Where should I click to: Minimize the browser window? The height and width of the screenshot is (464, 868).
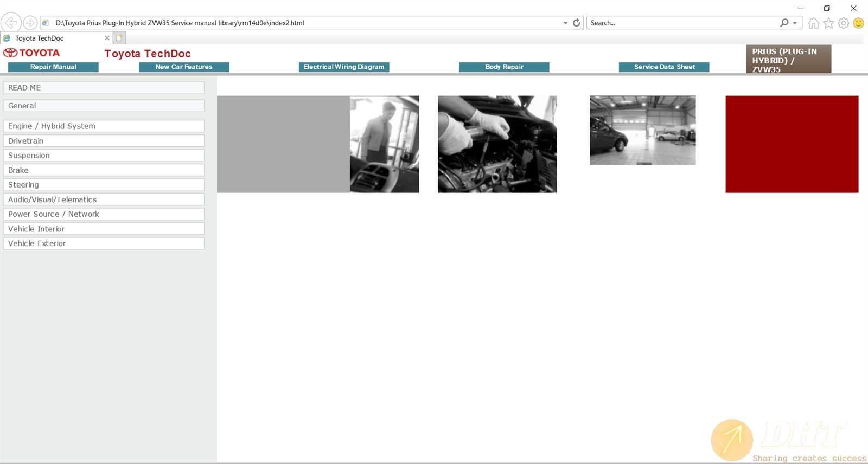click(x=801, y=8)
